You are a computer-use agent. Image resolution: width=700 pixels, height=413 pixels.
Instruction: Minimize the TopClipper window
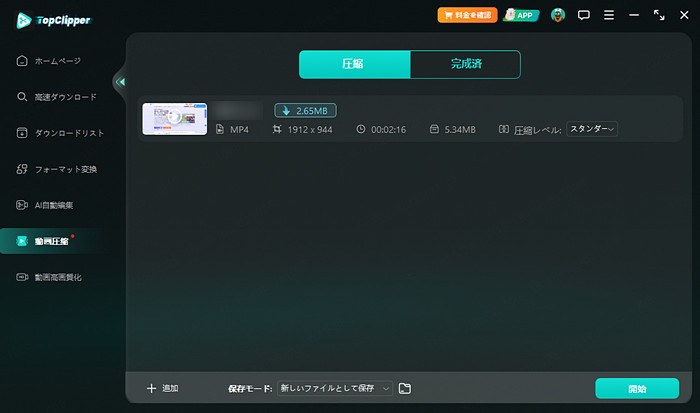(x=634, y=15)
